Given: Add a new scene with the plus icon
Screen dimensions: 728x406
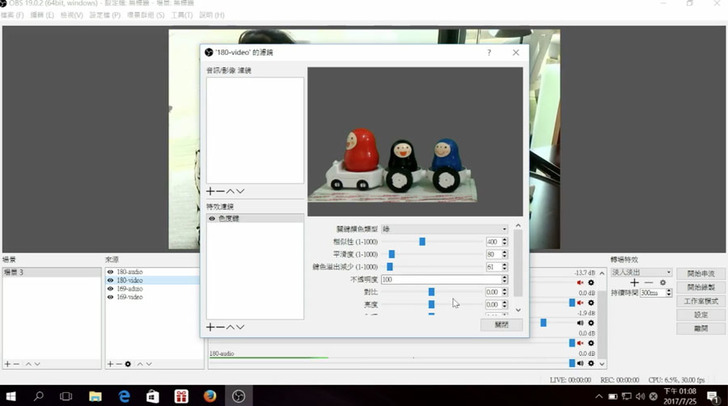Looking at the screenshot, I should click(7, 364).
